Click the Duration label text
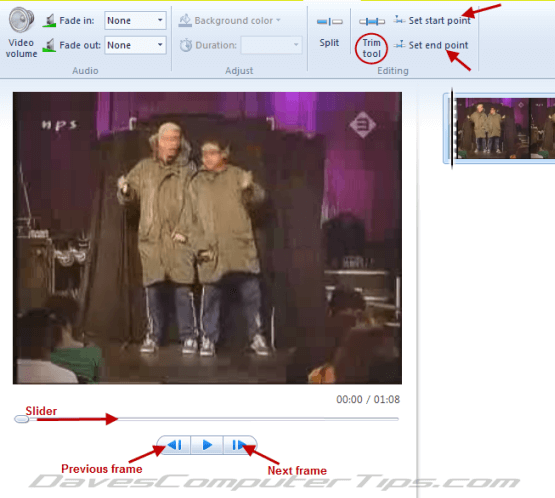555x498 pixels. [216, 45]
